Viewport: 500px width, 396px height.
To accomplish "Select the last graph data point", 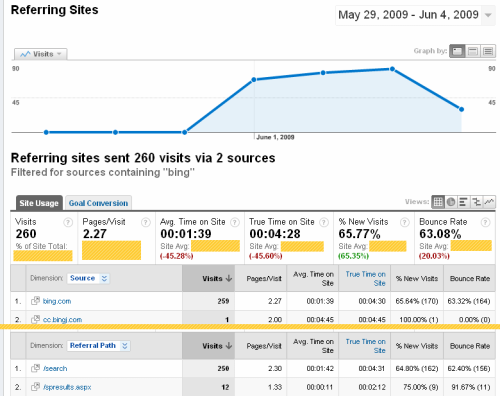I will tap(461, 109).
